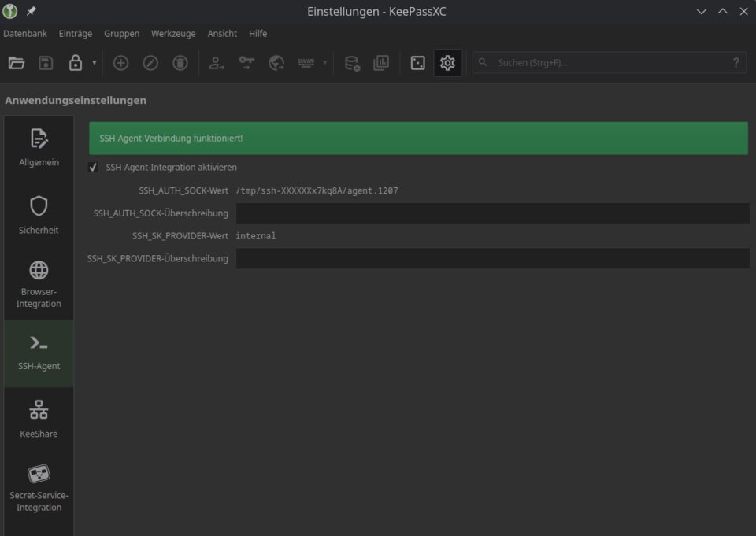
Task: Click the open database folder icon
Action: point(17,63)
